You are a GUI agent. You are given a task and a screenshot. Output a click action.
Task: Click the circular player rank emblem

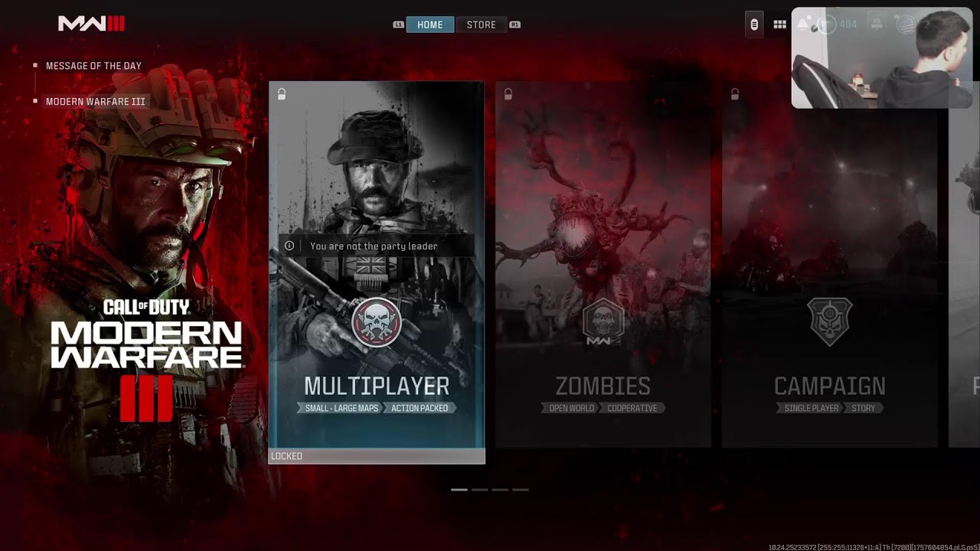(x=827, y=24)
